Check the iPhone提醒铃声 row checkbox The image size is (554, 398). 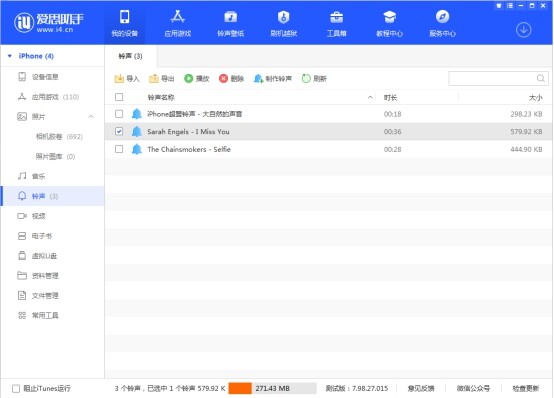pos(119,114)
